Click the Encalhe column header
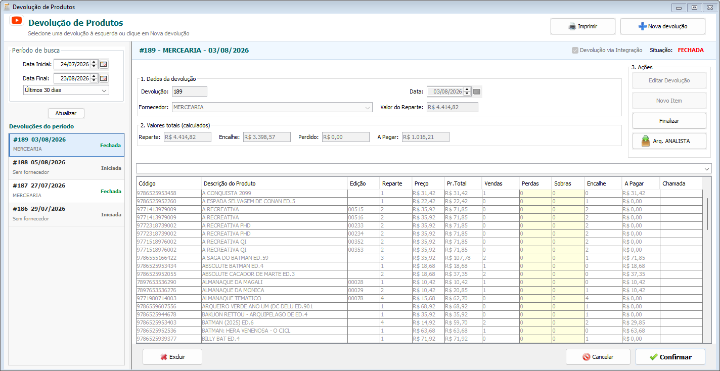 pos(602,183)
